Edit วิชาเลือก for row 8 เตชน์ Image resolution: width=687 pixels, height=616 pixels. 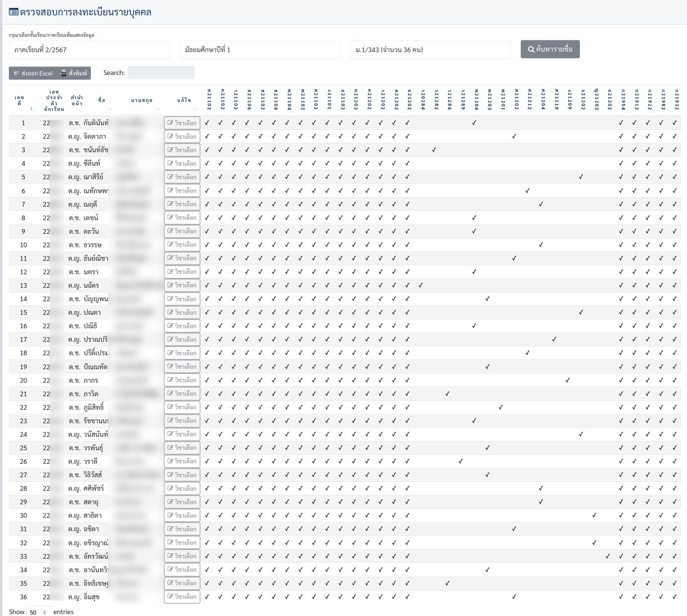(x=182, y=217)
